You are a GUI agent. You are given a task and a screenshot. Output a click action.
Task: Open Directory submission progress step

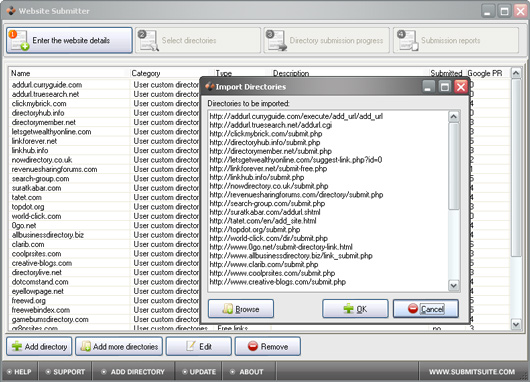click(x=327, y=40)
